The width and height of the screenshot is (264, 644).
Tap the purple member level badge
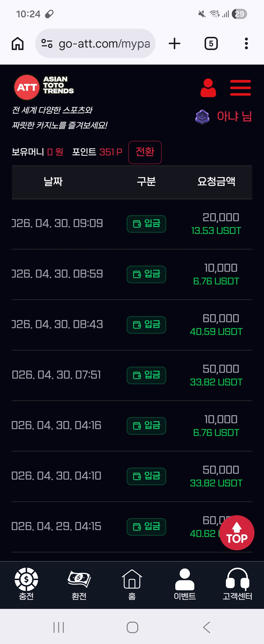point(202,117)
